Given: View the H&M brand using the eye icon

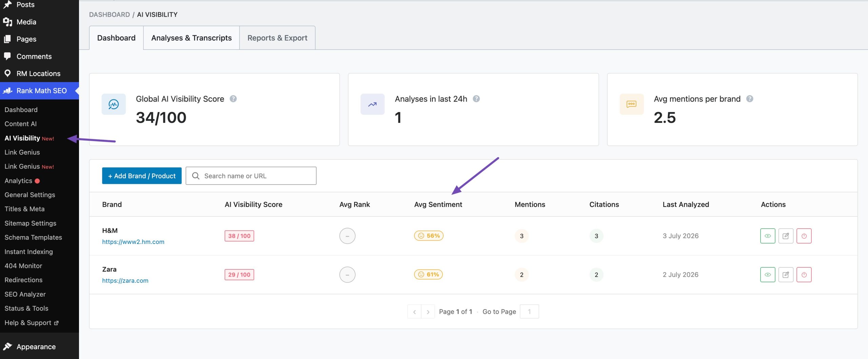Looking at the screenshot, I should pos(768,236).
